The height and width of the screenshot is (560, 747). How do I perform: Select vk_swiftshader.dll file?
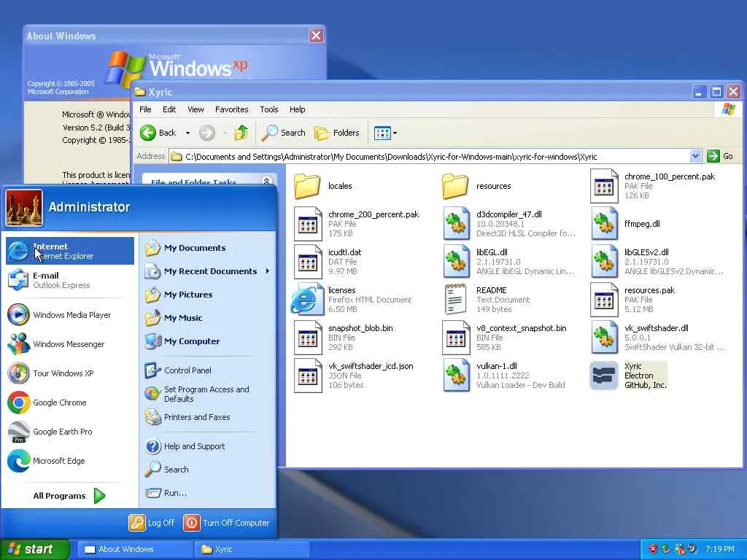tap(659, 338)
